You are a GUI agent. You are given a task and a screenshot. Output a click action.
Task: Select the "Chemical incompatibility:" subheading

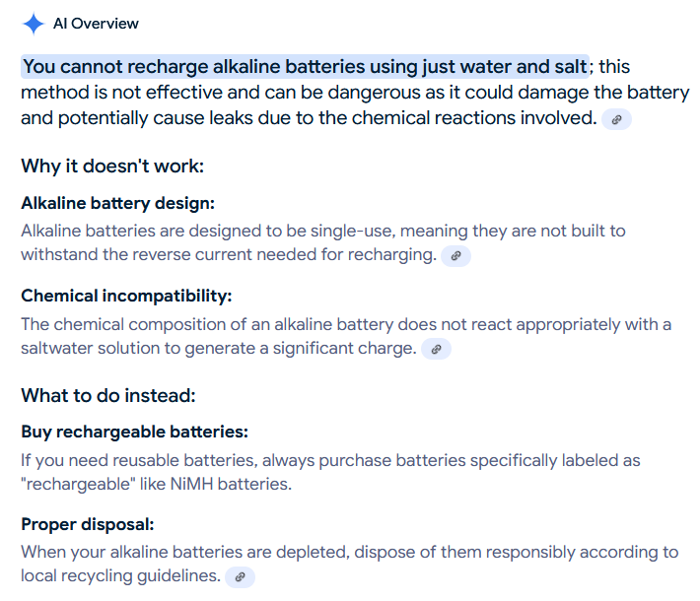126,296
